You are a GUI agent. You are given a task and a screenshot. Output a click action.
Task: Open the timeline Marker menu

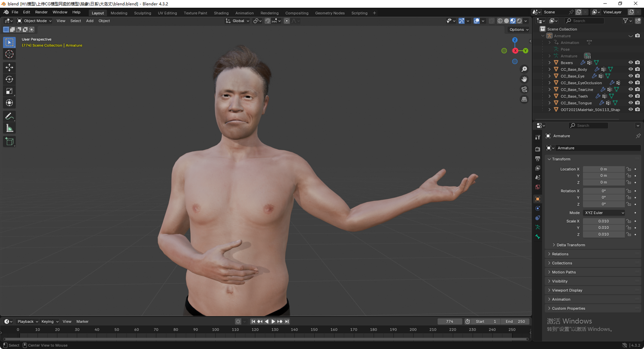pos(82,322)
